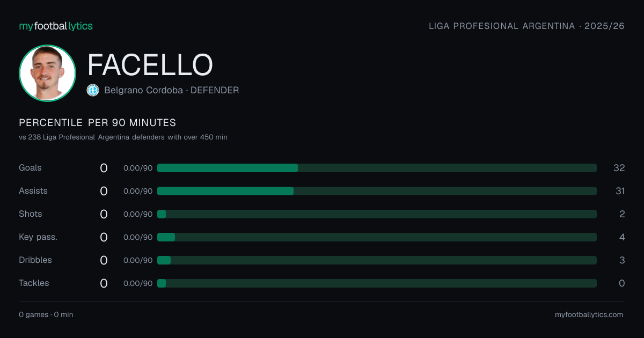This screenshot has height=338, width=644.
Task: Click the Tackles percentile bar
Action: click(377, 283)
